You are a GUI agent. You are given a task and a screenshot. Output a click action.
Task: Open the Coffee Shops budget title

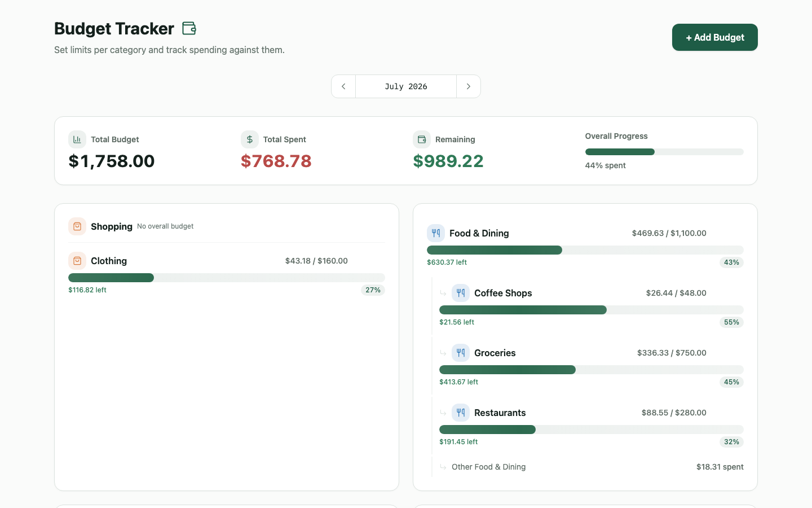503,293
